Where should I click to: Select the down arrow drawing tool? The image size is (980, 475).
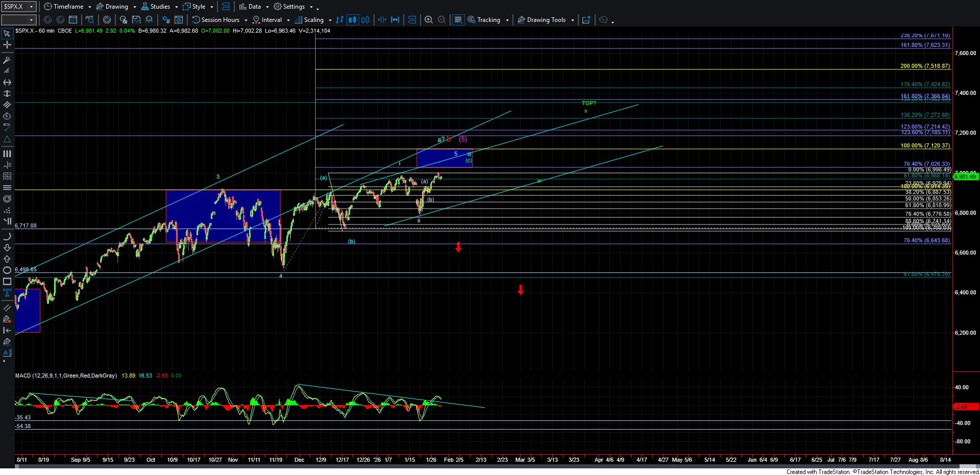[7, 248]
